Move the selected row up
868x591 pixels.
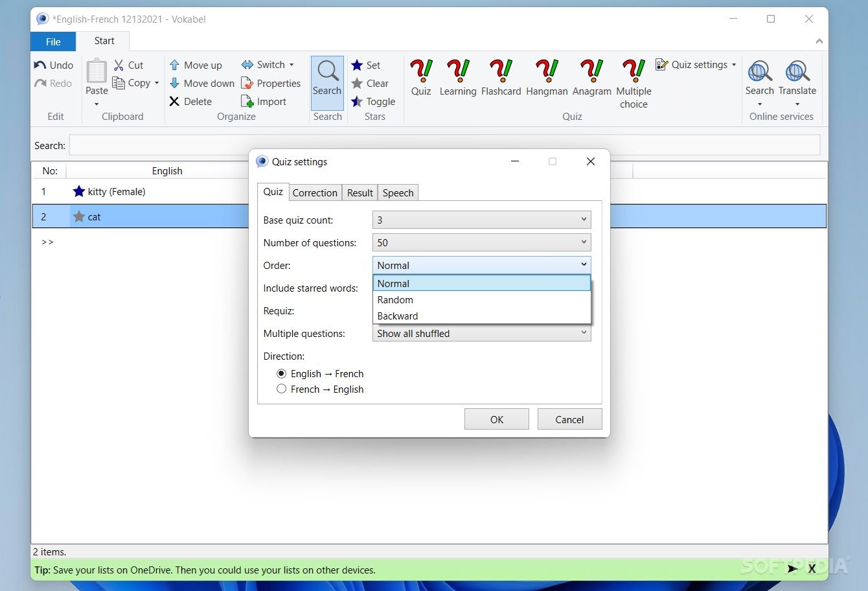coord(196,65)
